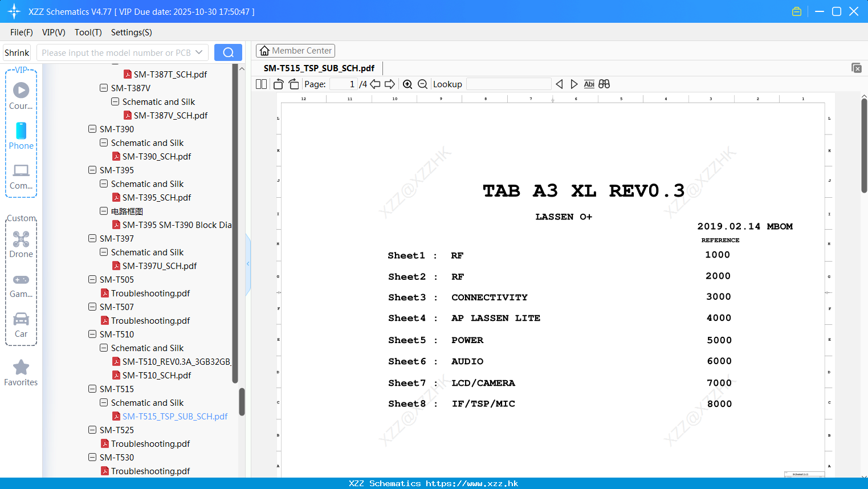Open SM-T387V_SCH.pdf
868x489 pixels.
coord(170,115)
